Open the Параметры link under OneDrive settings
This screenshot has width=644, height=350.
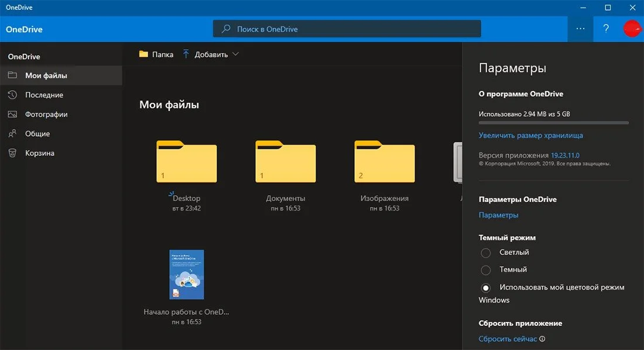[x=498, y=215]
